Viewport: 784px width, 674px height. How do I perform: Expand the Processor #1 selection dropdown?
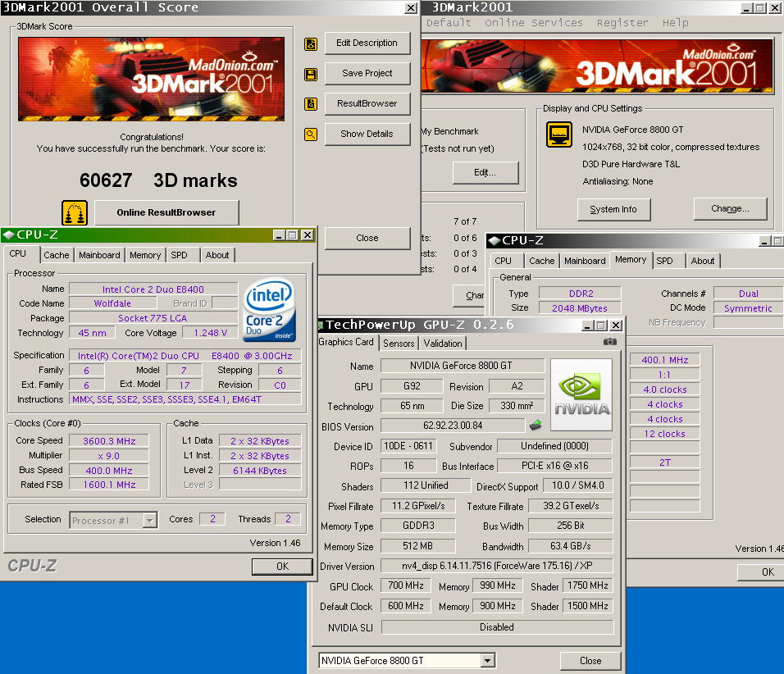(x=149, y=521)
